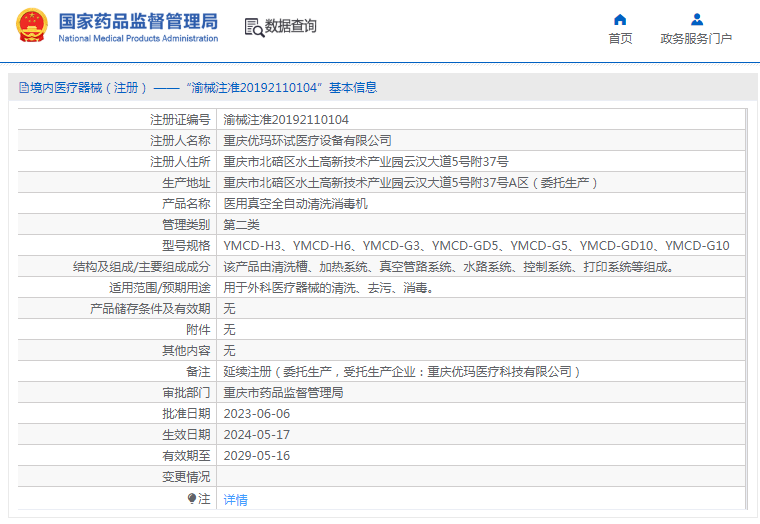This screenshot has height=524, width=760.
Task: Click the 适用范围/预期用途 label
Action: (159, 288)
